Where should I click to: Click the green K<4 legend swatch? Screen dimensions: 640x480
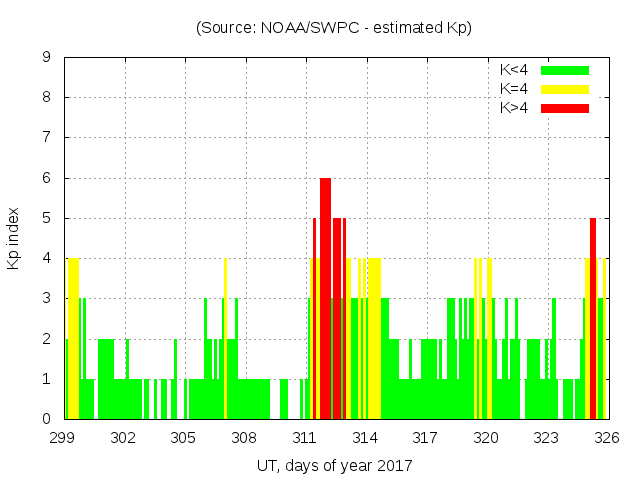click(565, 70)
